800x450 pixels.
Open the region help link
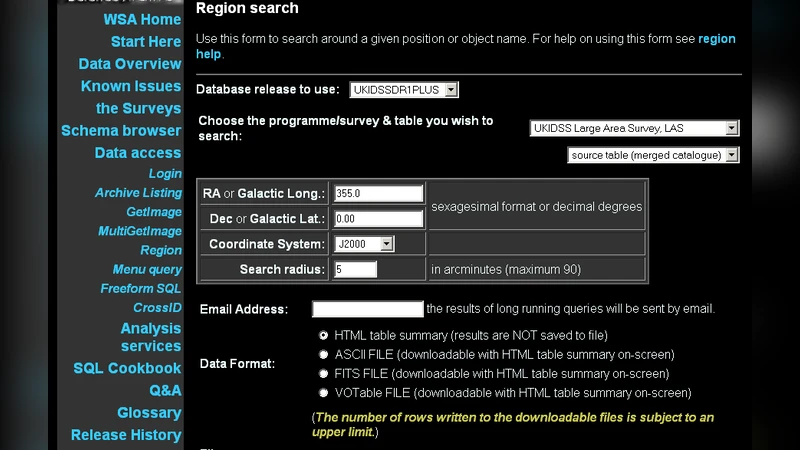click(716, 39)
